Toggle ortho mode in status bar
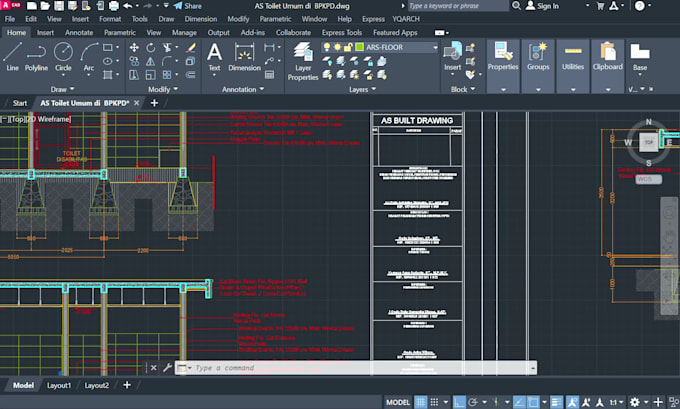 (459, 402)
